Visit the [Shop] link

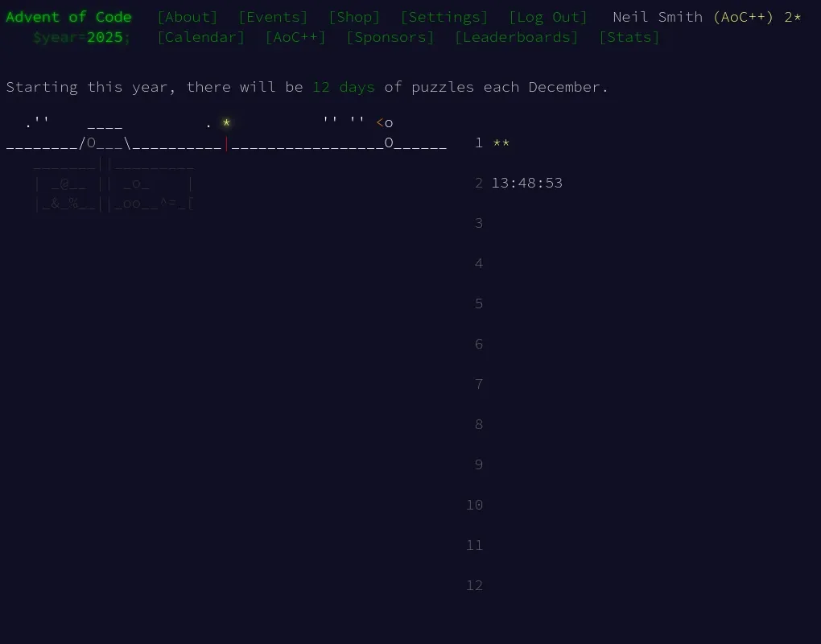354,16
